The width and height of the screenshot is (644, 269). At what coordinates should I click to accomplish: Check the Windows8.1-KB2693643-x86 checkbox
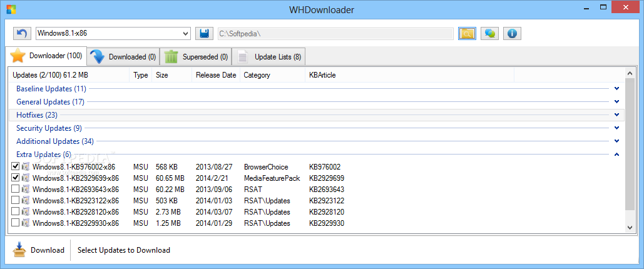16,189
